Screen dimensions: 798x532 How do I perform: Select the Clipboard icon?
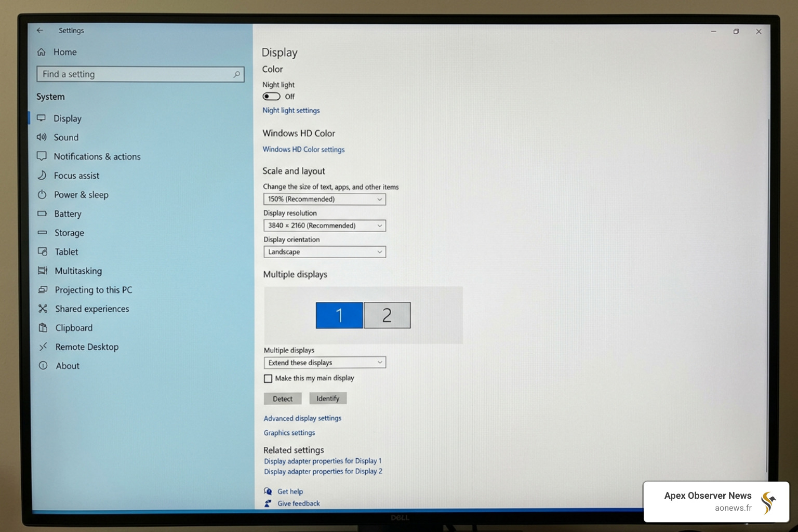click(x=43, y=328)
